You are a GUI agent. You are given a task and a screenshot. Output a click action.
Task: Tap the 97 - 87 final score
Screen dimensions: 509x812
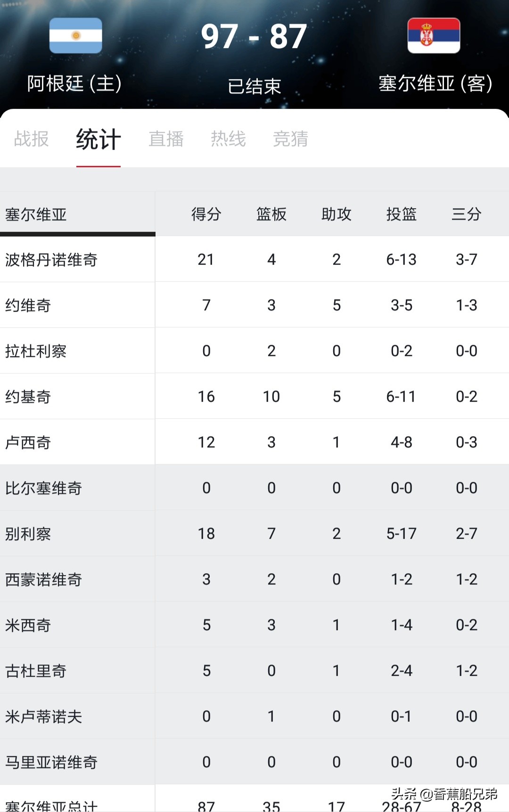pos(254,36)
